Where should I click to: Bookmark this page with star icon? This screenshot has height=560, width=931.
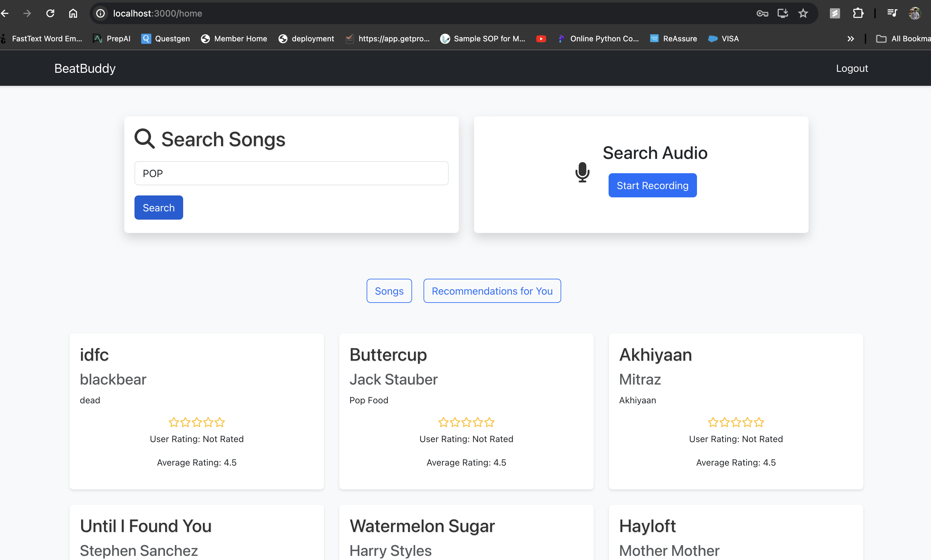(x=803, y=14)
